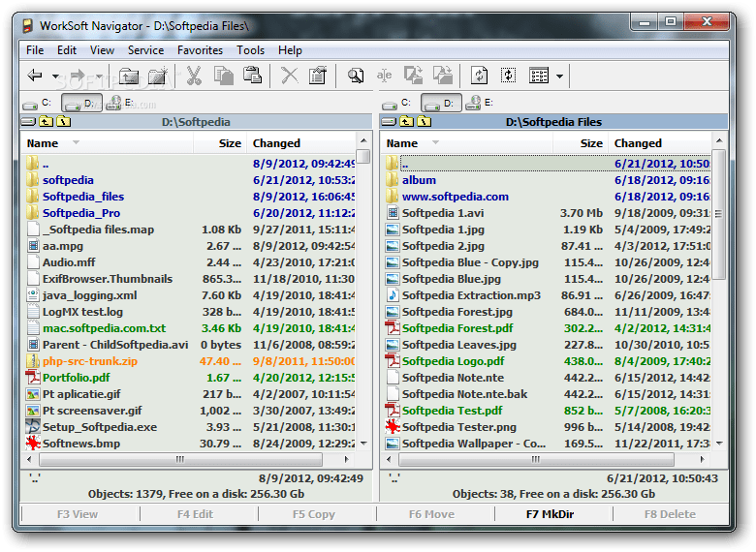Open the File menu
This screenshot has height=552, width=756.
(x=35, y=50)
